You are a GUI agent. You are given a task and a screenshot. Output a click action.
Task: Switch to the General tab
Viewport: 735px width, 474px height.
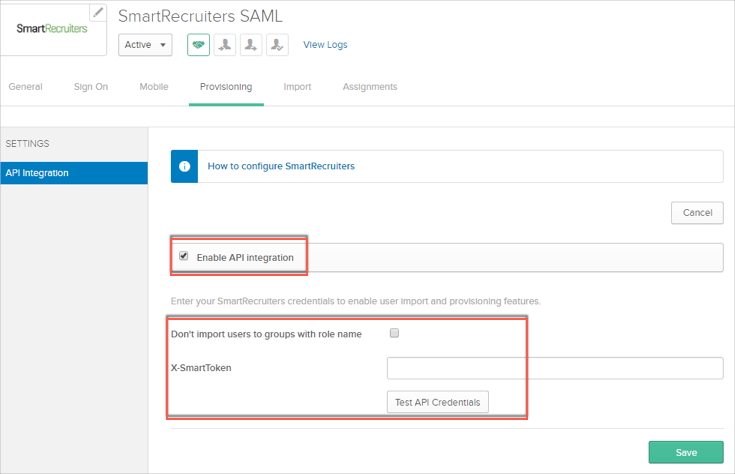pyautogui.click(x=25, y=87)
